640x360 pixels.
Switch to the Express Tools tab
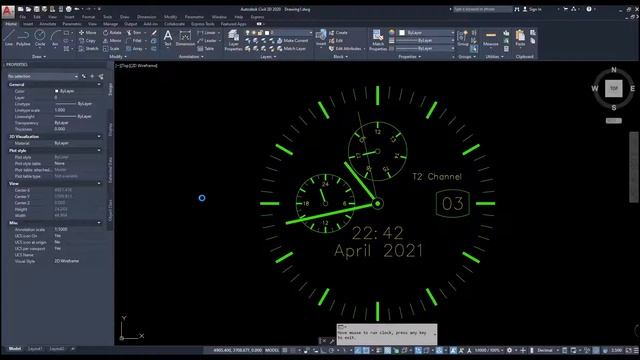coord(202,24)
